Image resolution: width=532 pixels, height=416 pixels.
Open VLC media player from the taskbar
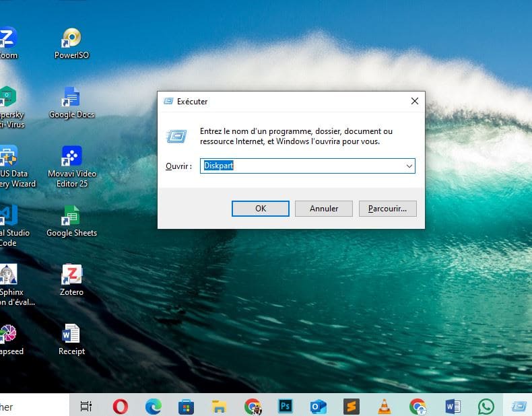tap(384, 406)
